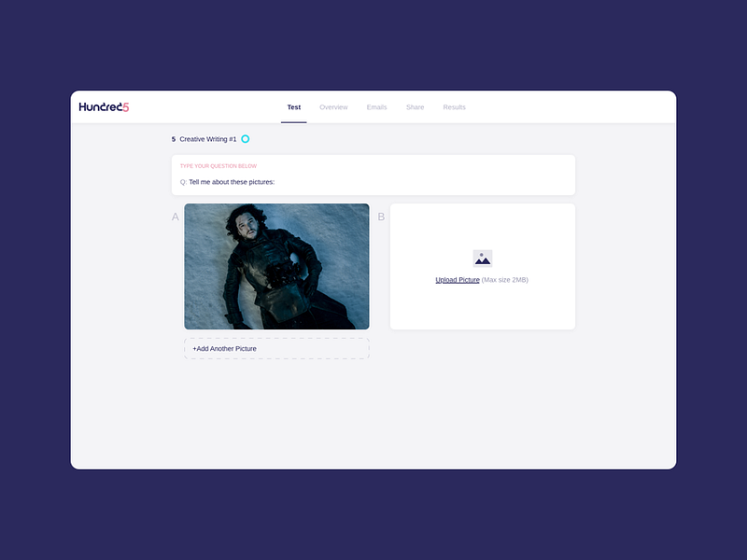The image size is (747, 560).
Task: Switch to the Overview tab
Action: coord(333,107)
